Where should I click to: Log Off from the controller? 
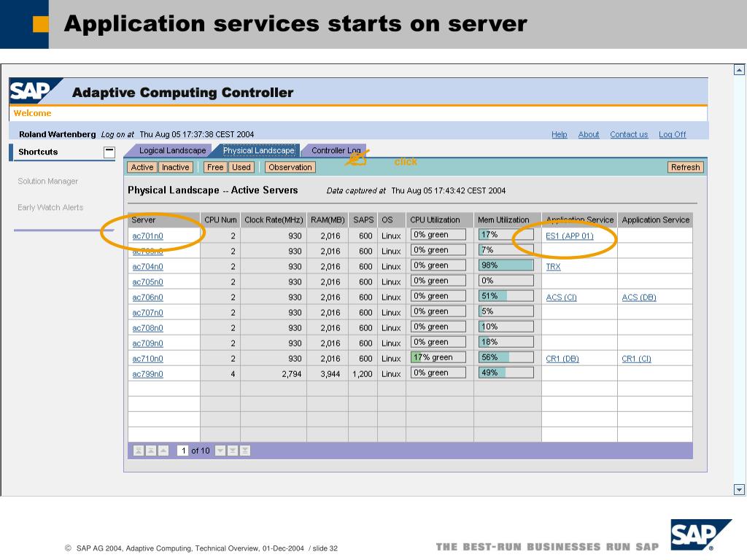(672, 135)
